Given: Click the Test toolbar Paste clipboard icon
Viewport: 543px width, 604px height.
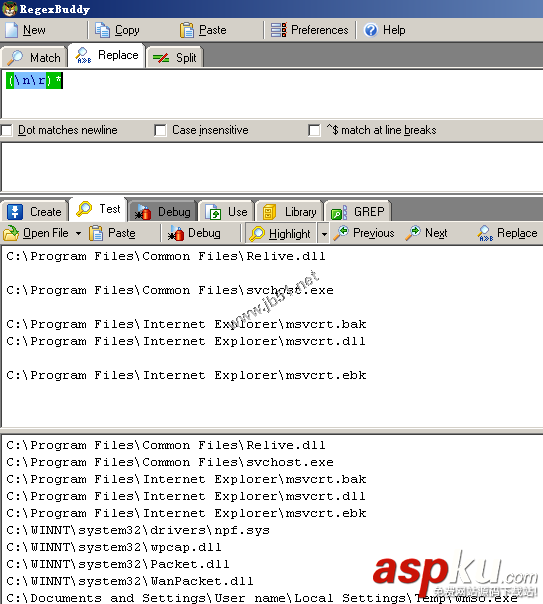Looking at the screenshot, I should pyautogui.click(x=96, y=233).
